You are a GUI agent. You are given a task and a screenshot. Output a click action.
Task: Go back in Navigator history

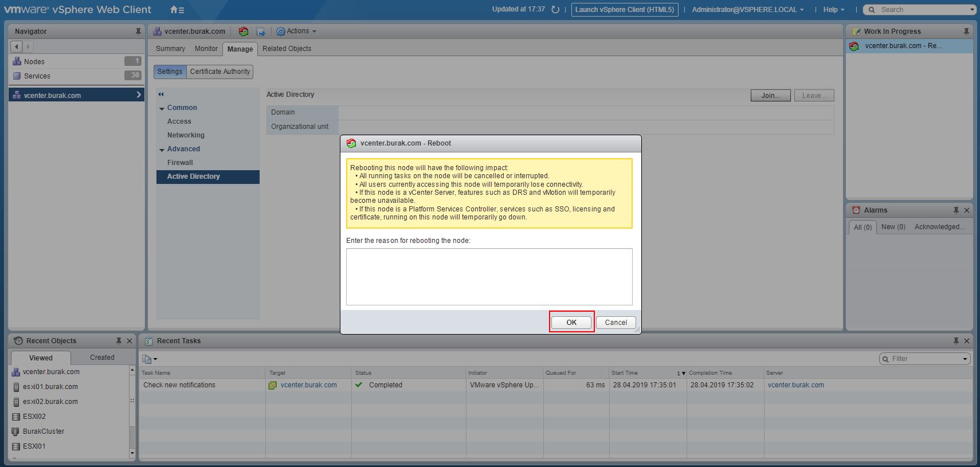pos(17,46)
